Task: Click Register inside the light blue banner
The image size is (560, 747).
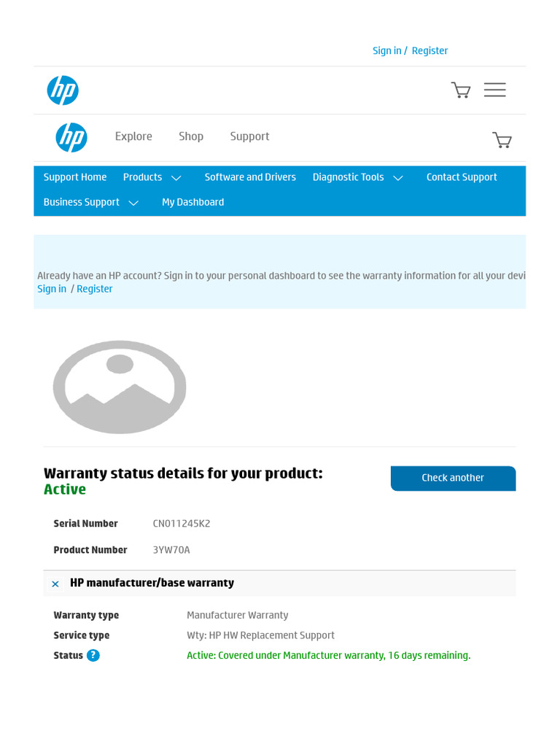Action: pos(94,289)
